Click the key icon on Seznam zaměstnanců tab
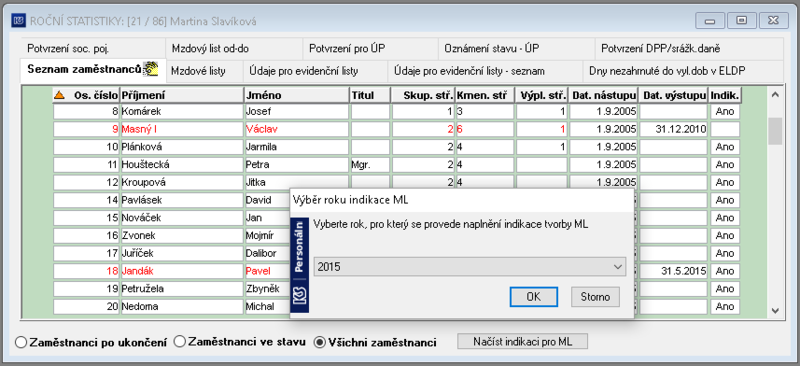The image size is (800, 366). (151, 68)
